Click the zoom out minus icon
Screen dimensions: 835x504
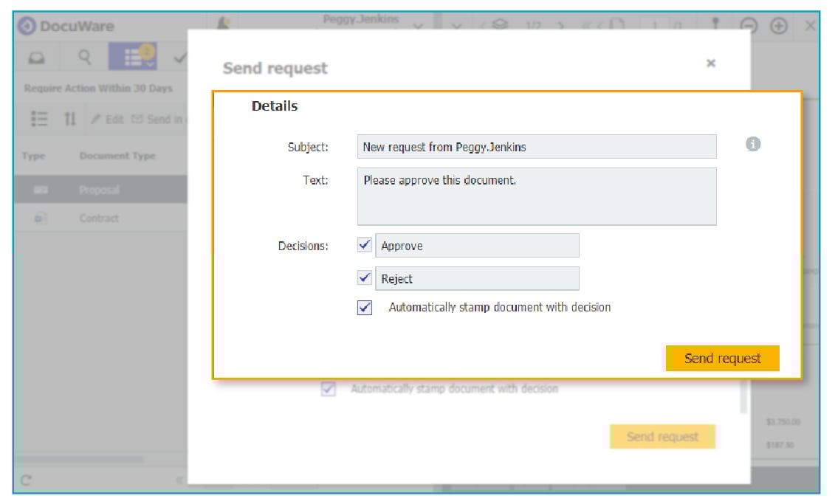coord(749,26)
